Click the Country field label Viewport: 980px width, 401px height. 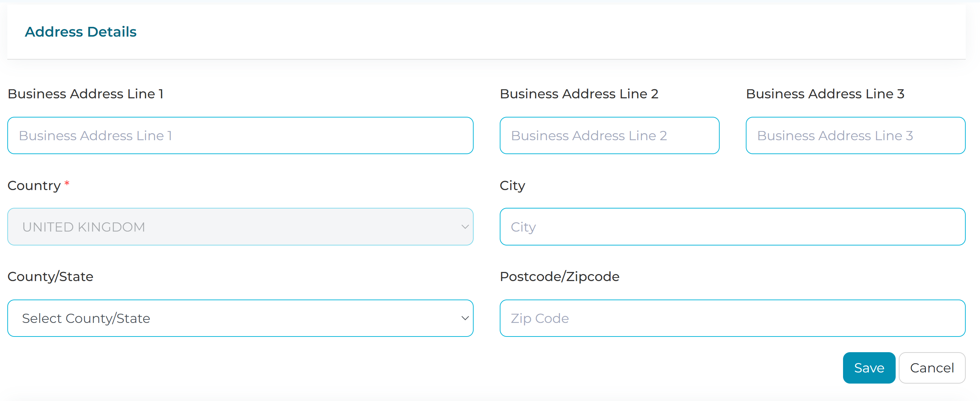34,186
